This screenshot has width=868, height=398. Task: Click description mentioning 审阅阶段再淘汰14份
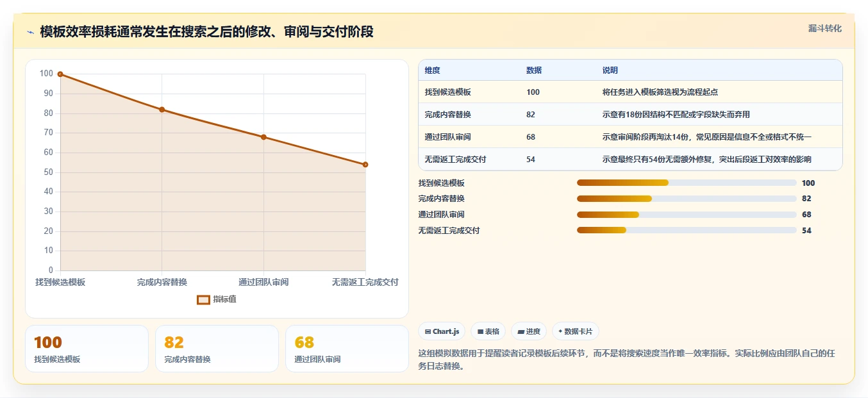click(x=706, y=137)
